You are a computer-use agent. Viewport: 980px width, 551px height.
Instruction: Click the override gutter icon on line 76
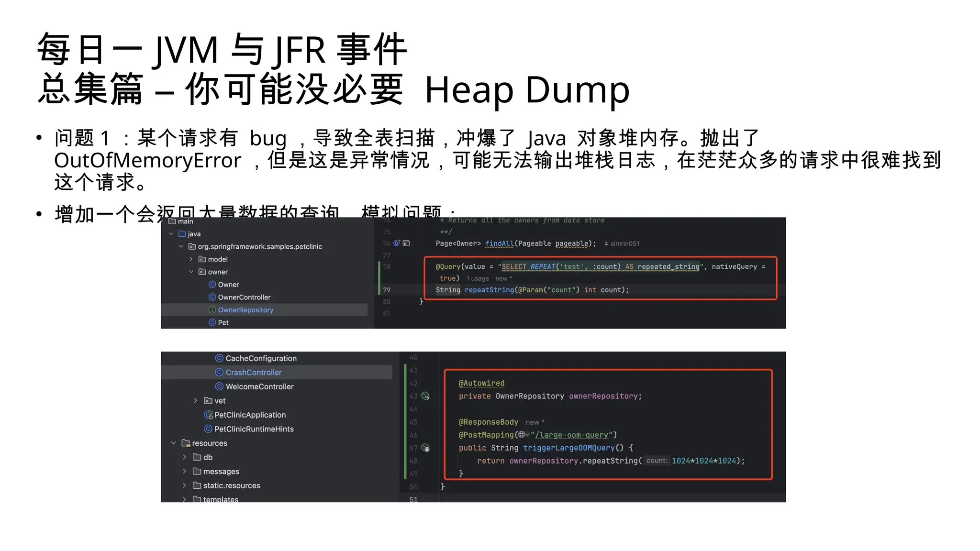pyautogui.click(x=397, y=243)
